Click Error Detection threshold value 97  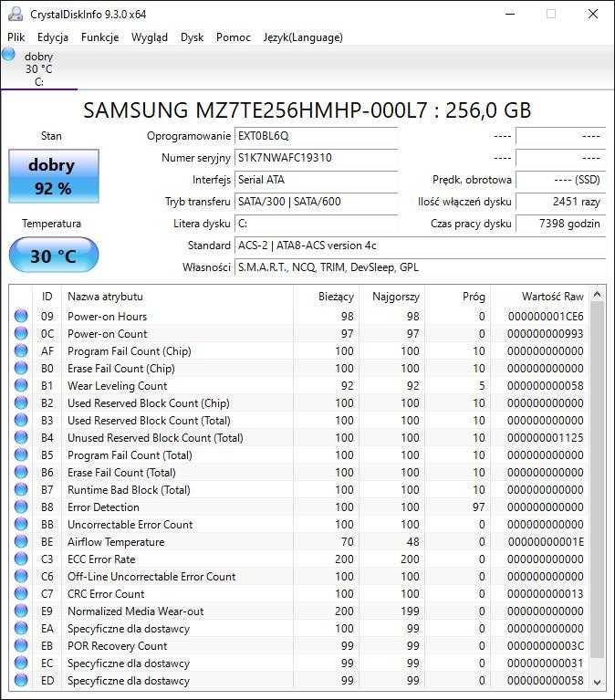click(478, 507)
